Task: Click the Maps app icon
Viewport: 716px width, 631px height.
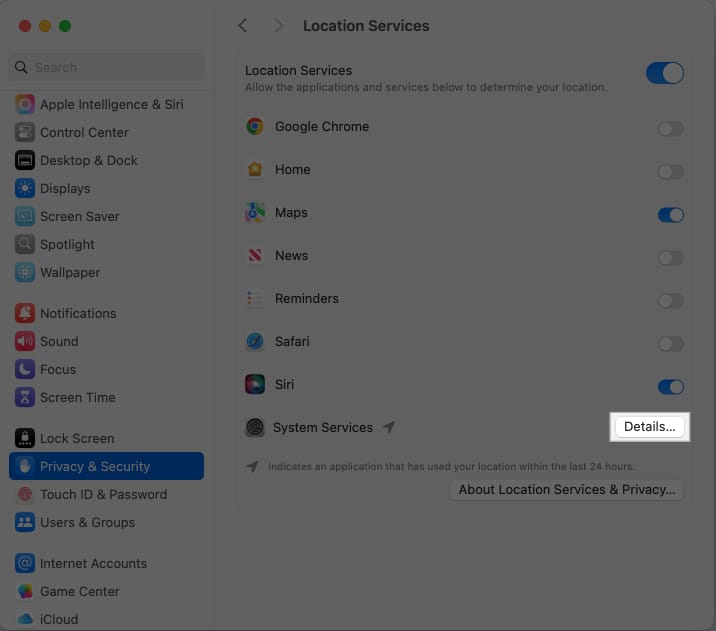Action: [x=255, y=212]
